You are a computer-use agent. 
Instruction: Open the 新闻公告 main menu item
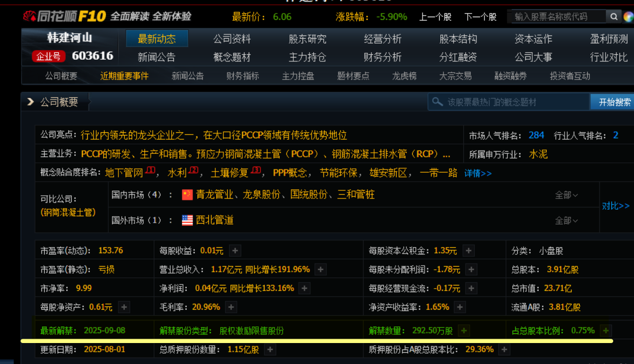coord(157,57)
